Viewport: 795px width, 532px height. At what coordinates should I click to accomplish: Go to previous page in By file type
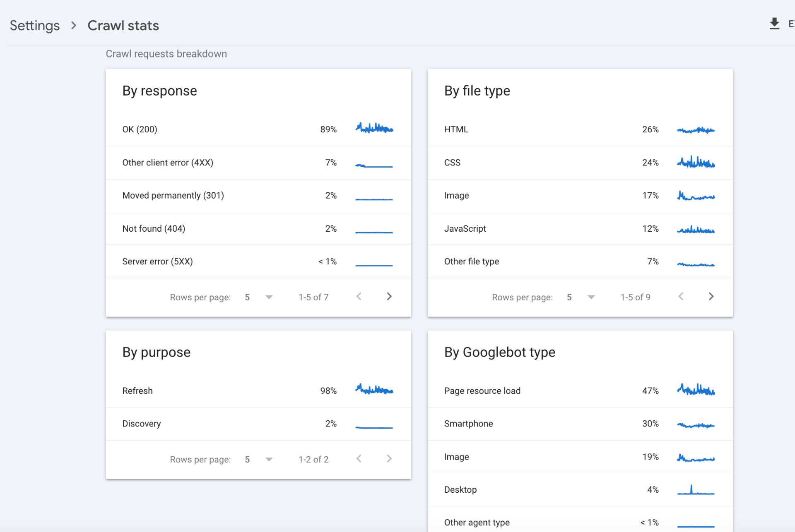point(681,297)
